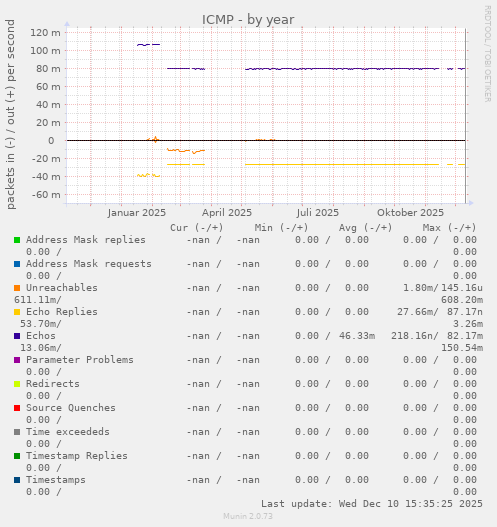Click the 'Cur (-/+)' column header
This screenshot has height=527, width=497.
[197, 228]
